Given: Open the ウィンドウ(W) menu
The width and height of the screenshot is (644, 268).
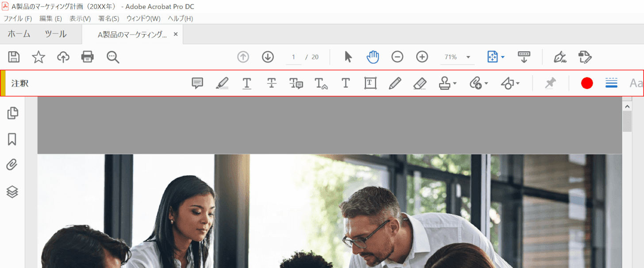Looking at the screenshot, I should click(143, 19).
